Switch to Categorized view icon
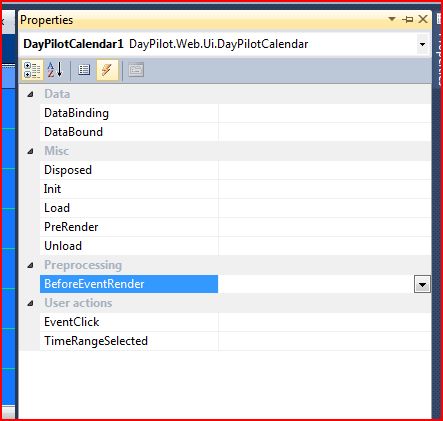 click(x=32, y=70)
